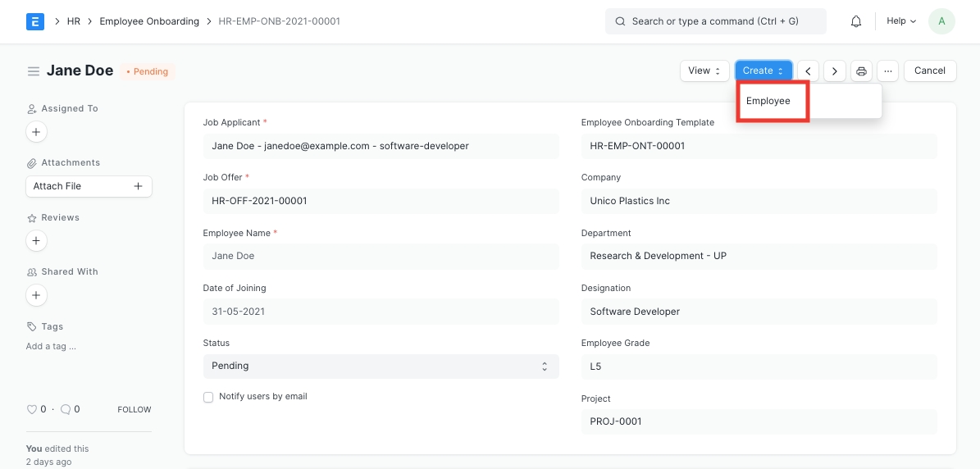The width and height of the screenshot is (980, 469).
Task: Add a review with the plus button
Action: (36, 240)
